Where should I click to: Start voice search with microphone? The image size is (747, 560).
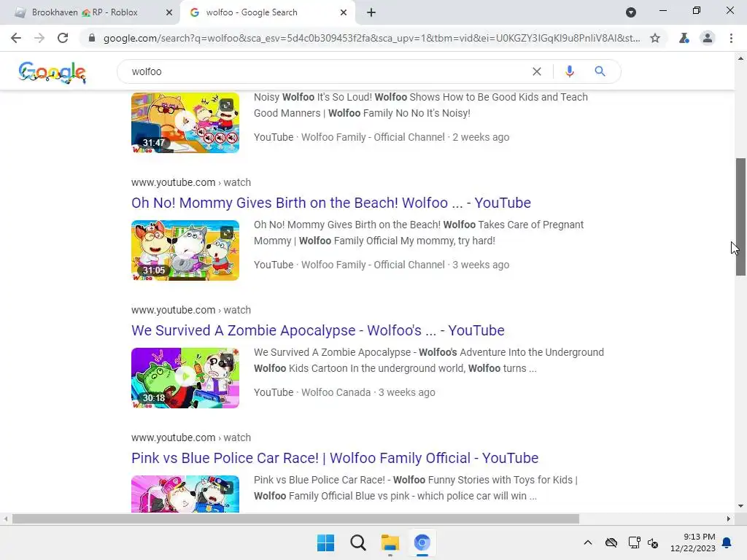(569, 71)
